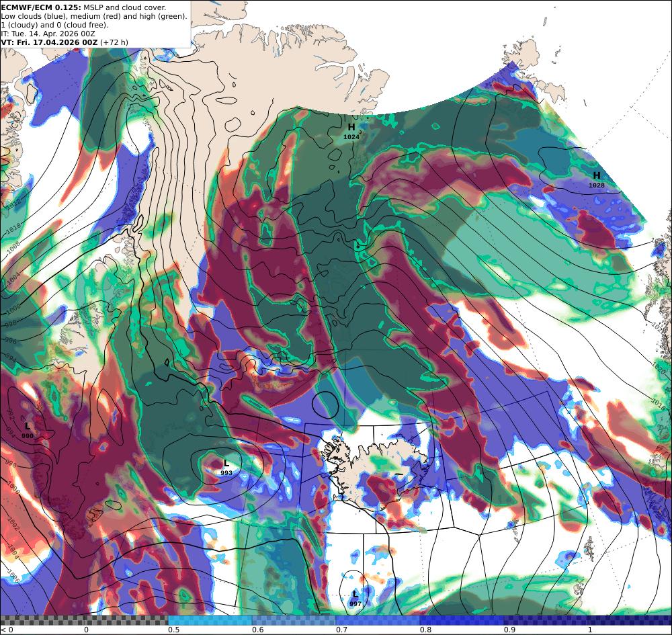Select the 993 low pressure value
Screen dimensions: 672x635
point(226,473)
